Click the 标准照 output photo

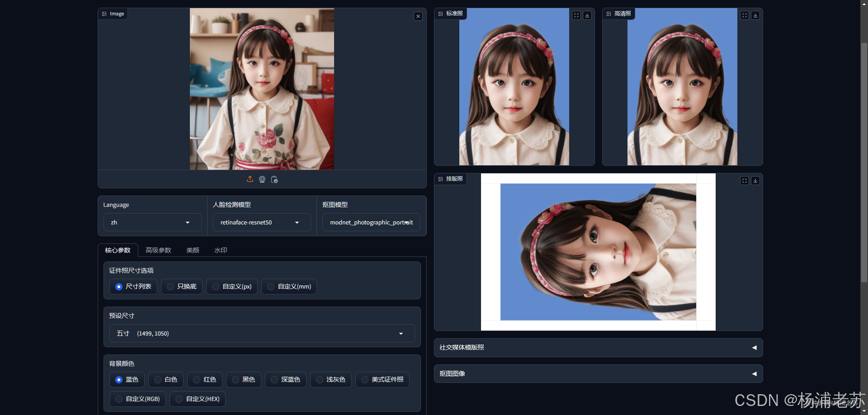tap(514, 87)
